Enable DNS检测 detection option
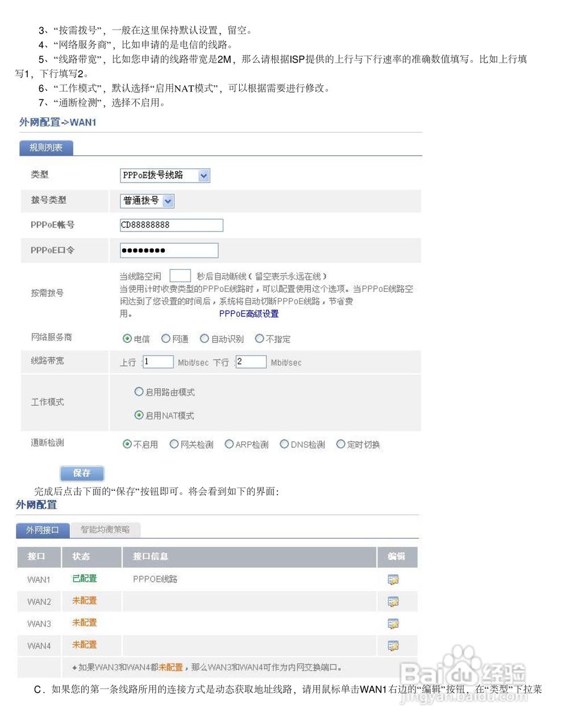This screenshot has height=728, width=562. click(x=284, y=444)
